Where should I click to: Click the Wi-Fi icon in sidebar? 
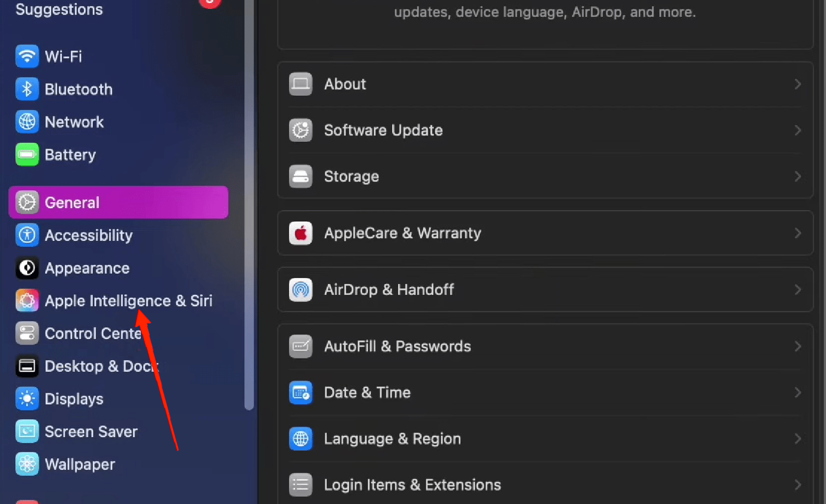pyautogui.click(x=27, y=56)
